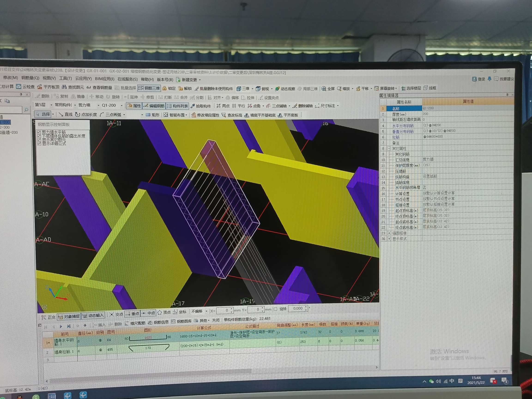Toggle the 编辑钢筋 edit rebar button
Viewport: 532px width, 399px height.
click(154, 106)
